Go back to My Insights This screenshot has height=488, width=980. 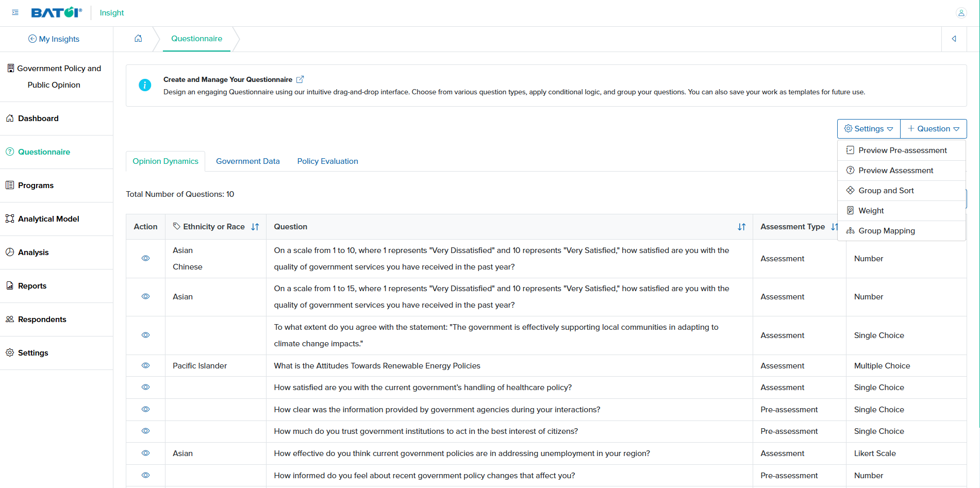(54, 39)
